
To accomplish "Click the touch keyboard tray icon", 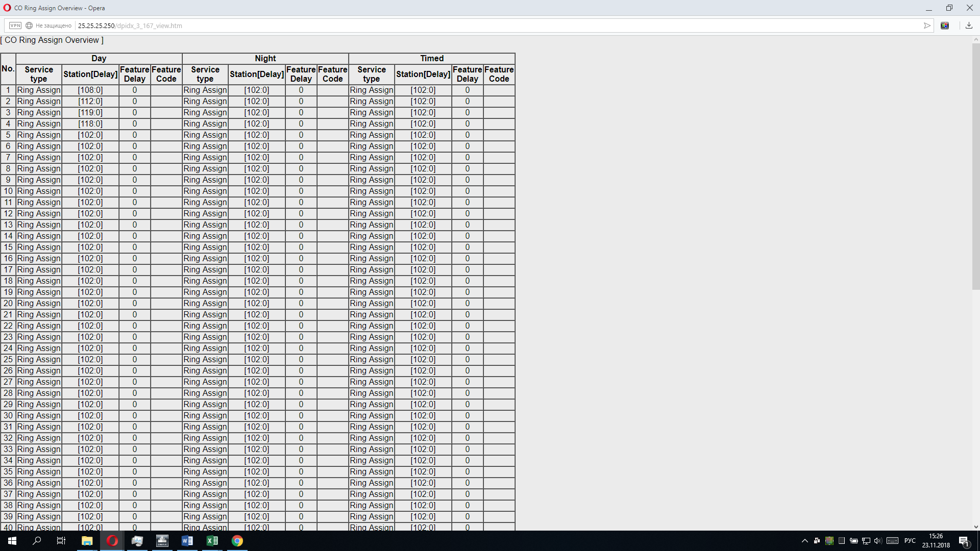I will tap(892, 541).
